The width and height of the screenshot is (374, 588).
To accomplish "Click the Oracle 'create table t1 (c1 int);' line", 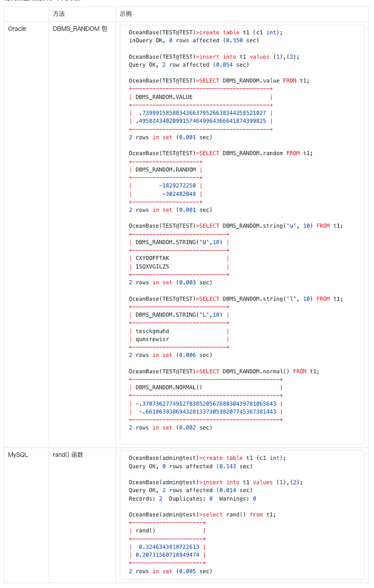I will (x=206, y=33).
